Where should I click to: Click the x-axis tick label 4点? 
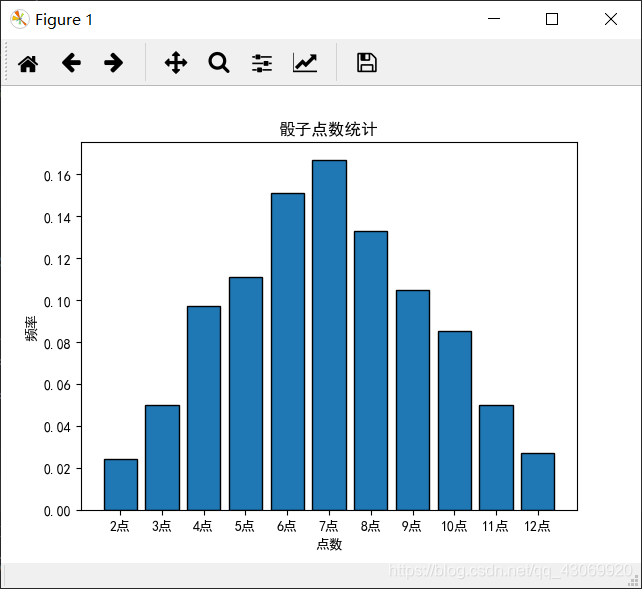tap(203, 526)
